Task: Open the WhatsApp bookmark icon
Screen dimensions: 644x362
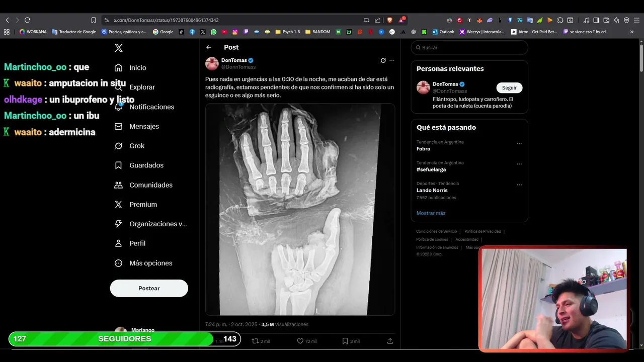Action: pyautogui.click(x=213, y=32)
